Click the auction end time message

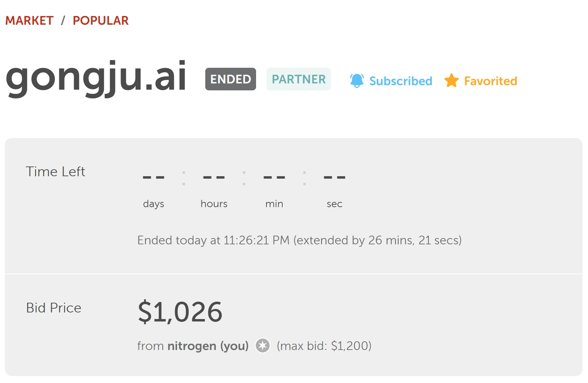point(299,240)
